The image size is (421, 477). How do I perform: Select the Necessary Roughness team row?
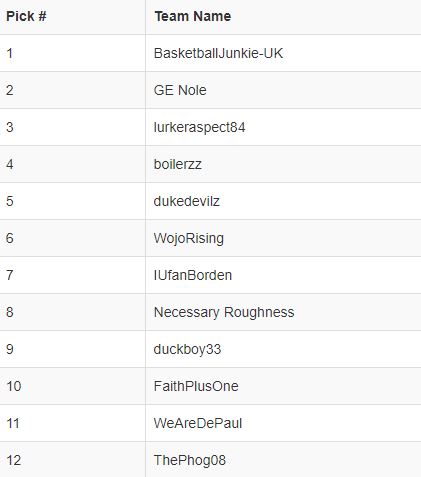coord(210,312)
